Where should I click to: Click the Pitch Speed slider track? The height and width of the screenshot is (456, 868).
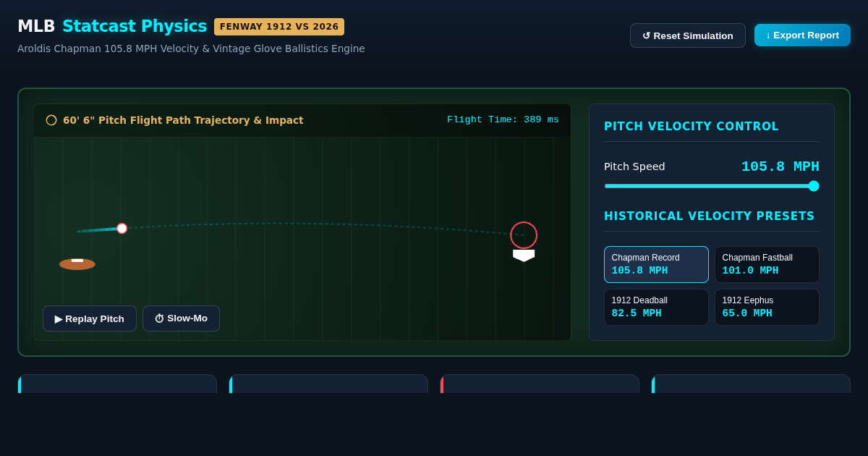(x=712, y=186)
